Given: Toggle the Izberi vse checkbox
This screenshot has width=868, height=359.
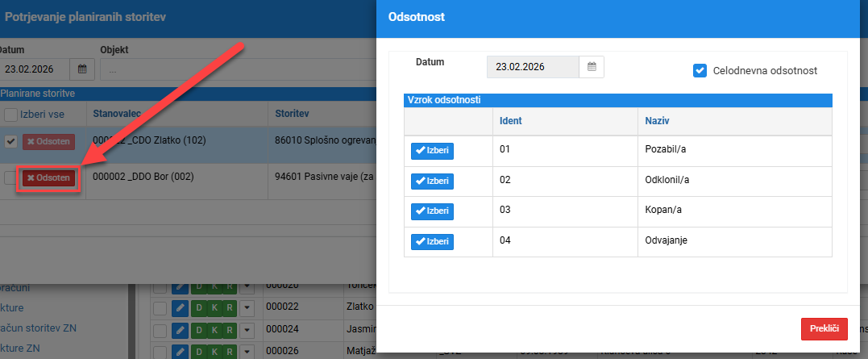Looking at the screenshot, I should pyautogui.click(x=10, y=115).
